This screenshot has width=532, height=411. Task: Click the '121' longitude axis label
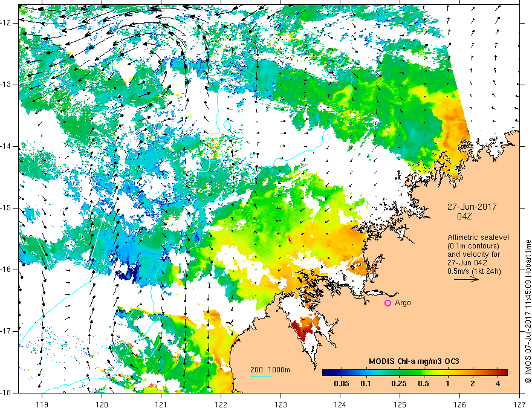coord(161,404)
